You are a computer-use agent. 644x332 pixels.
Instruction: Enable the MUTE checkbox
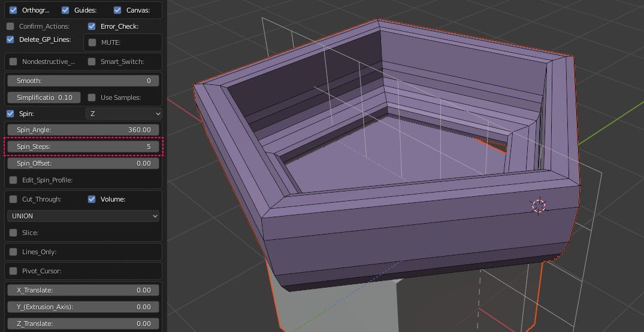point(92,42)
